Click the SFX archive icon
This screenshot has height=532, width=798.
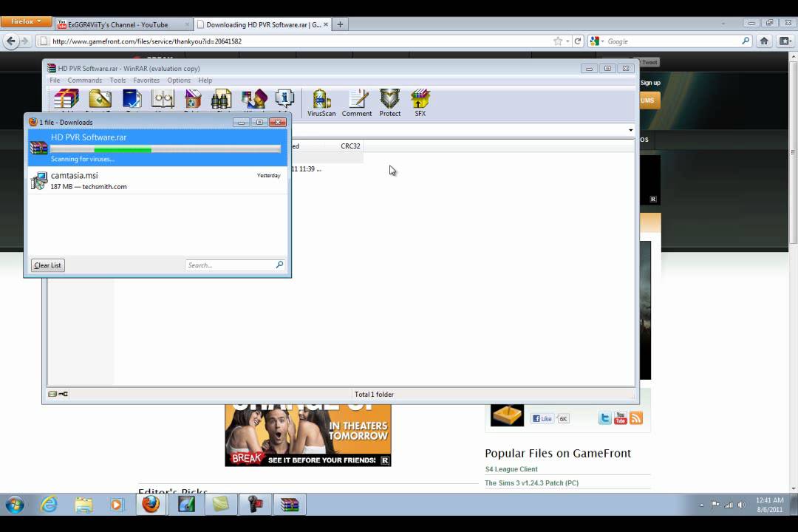(420, 103)
